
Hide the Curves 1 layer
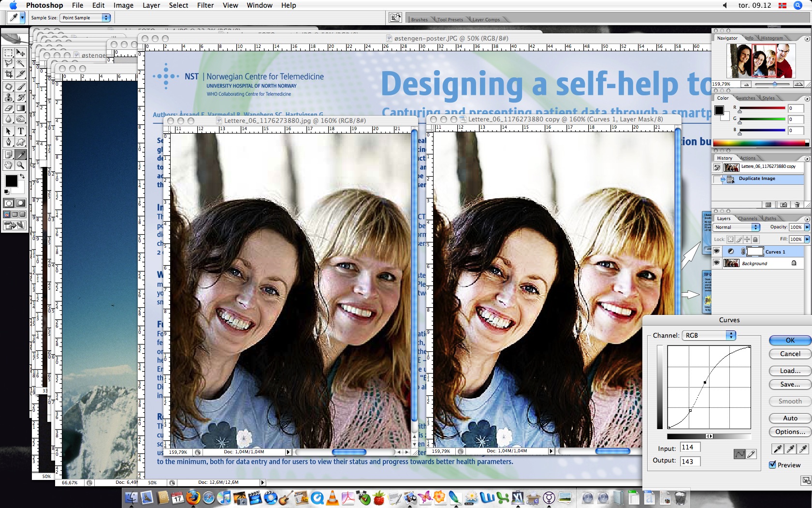717,251
